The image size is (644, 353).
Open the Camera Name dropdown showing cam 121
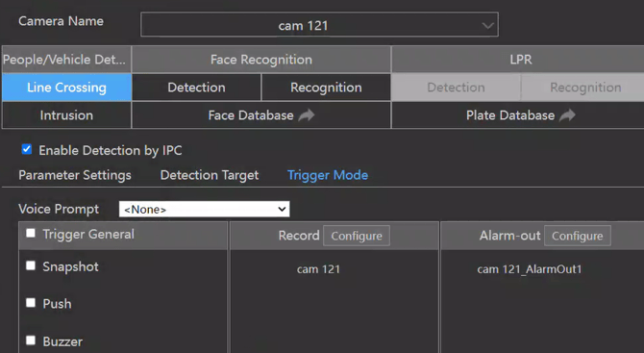pos(319,25)
